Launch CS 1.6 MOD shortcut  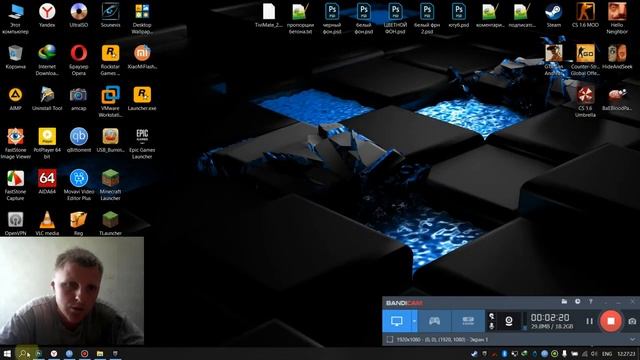[585, 16]
